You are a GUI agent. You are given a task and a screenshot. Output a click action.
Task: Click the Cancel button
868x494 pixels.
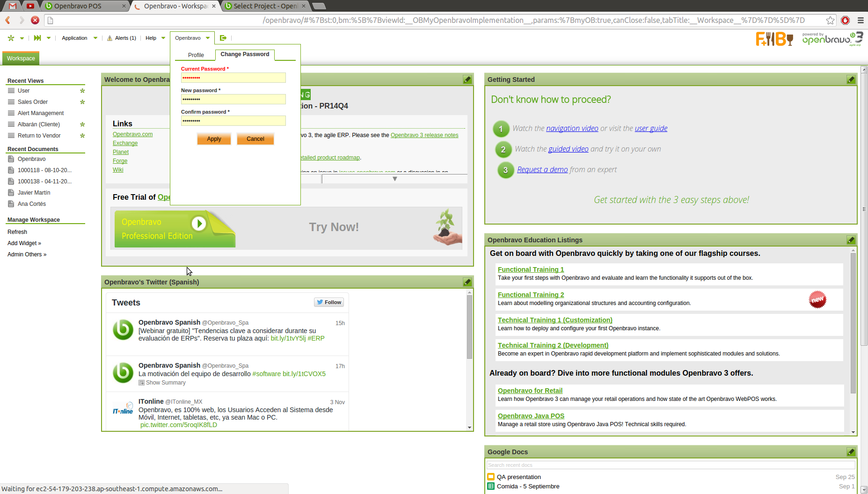tap(255, 139)
